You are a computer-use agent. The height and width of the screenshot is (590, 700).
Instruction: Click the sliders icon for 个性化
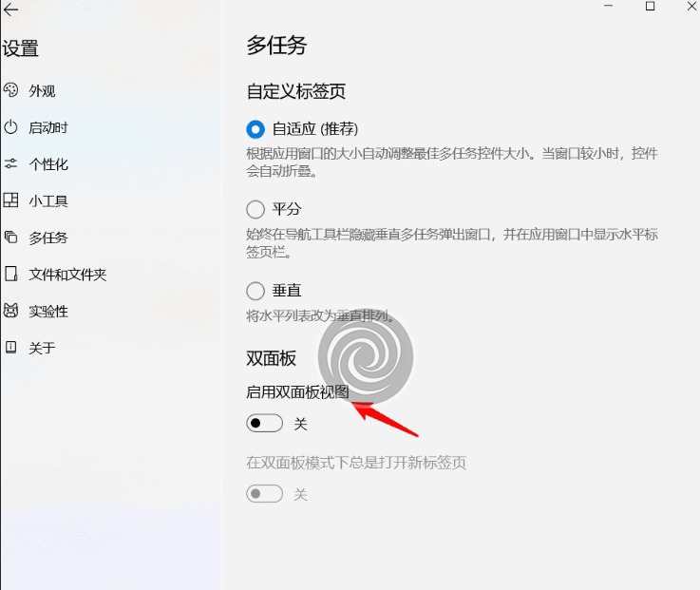point(11,164)
